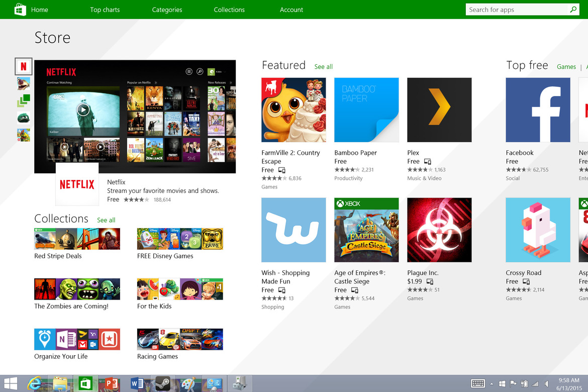Viewport: 588px width, 392px height.
Task: Click the network signal tray icon
Action: click(x=535, y=384)
